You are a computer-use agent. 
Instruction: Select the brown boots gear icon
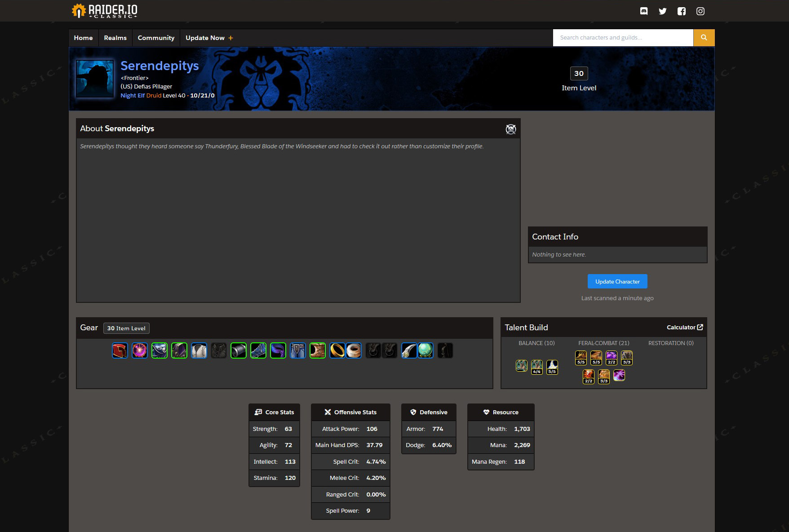318,350
